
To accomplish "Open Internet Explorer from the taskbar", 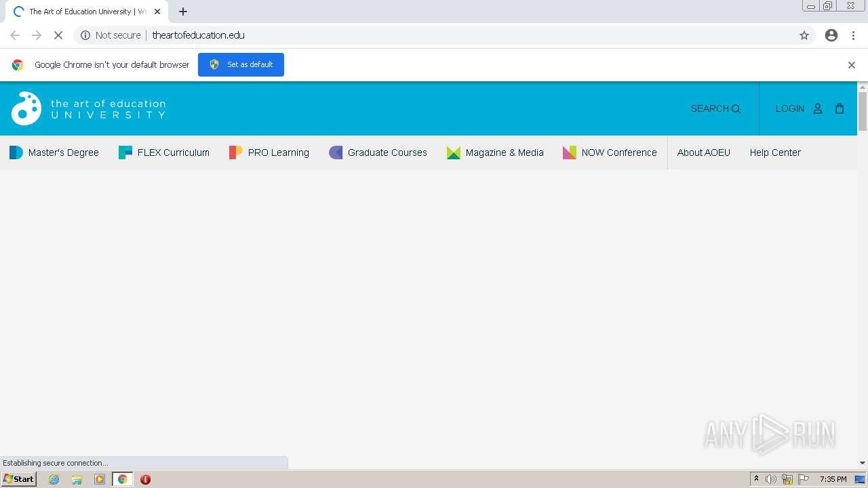I will 54,479.
